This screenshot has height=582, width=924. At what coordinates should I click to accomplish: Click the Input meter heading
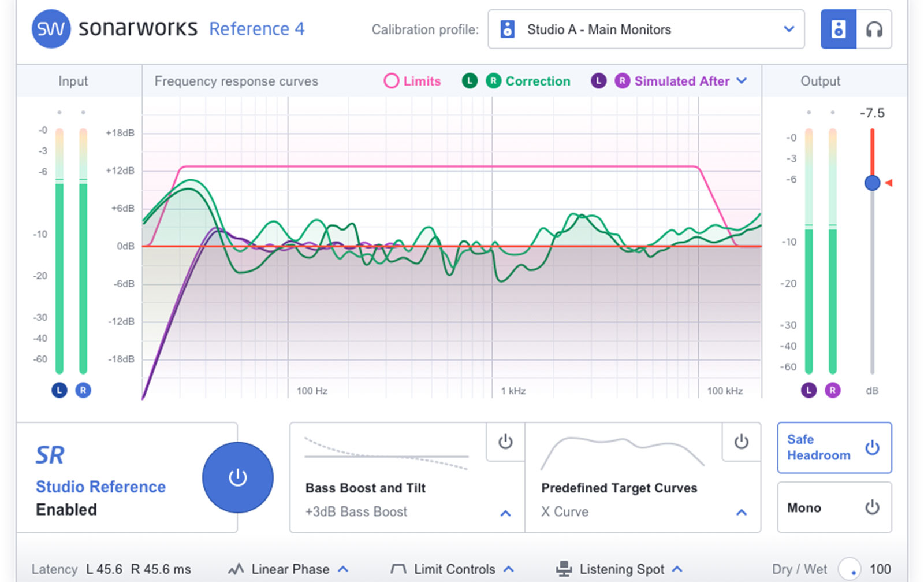coord(73,81)
